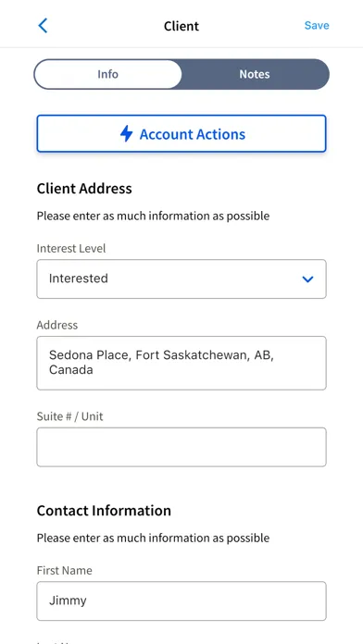The image size is (363, 644).
Task: Tap the blue dropdown chevron beside Interested
Action: point(307,279)
